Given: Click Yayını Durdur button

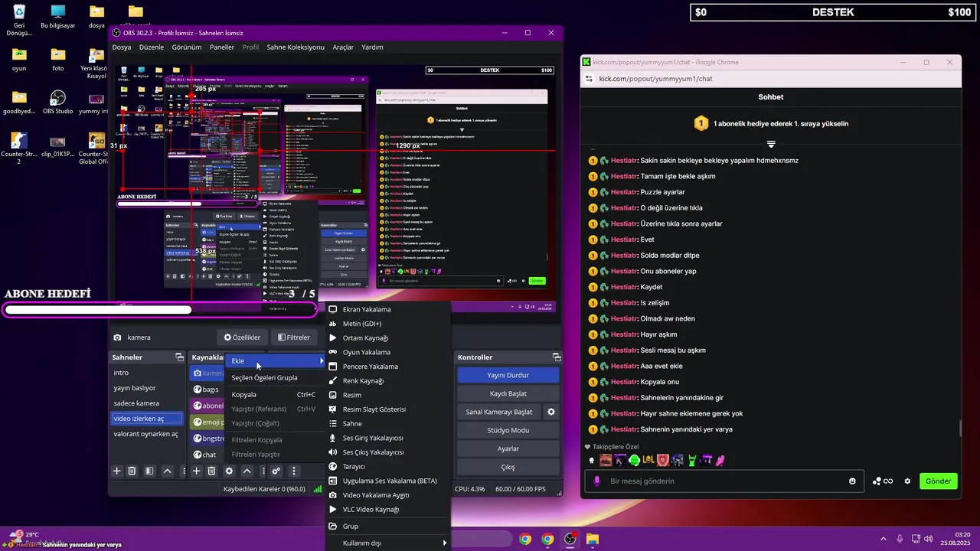Looking at the screenshot, I should pos(508,375).
